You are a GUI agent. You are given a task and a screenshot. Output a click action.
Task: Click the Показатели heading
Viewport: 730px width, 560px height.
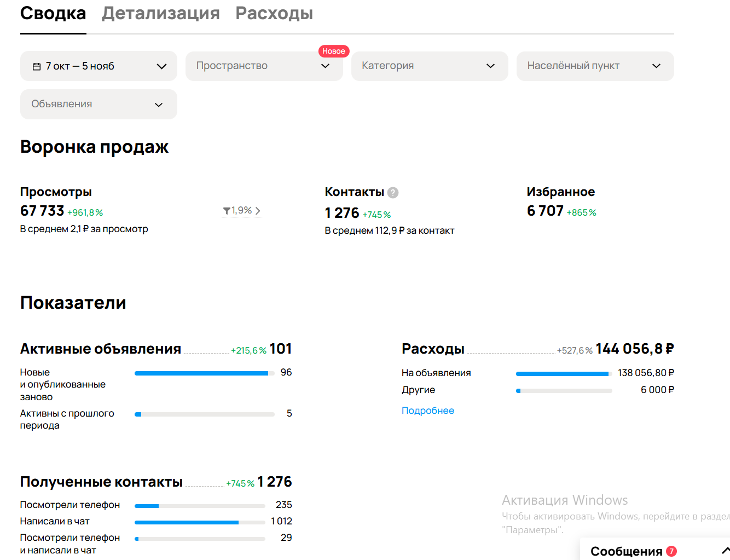point(73,303)
